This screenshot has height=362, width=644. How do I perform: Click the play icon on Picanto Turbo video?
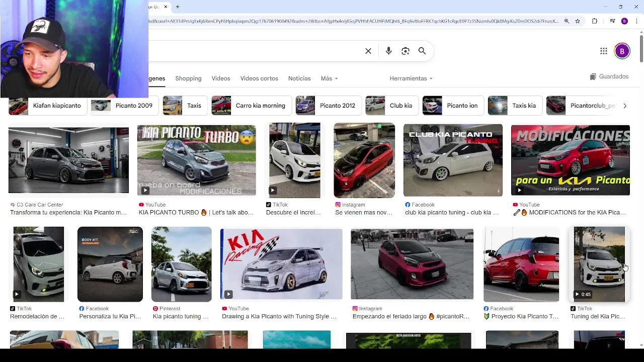tap(145, 191)
